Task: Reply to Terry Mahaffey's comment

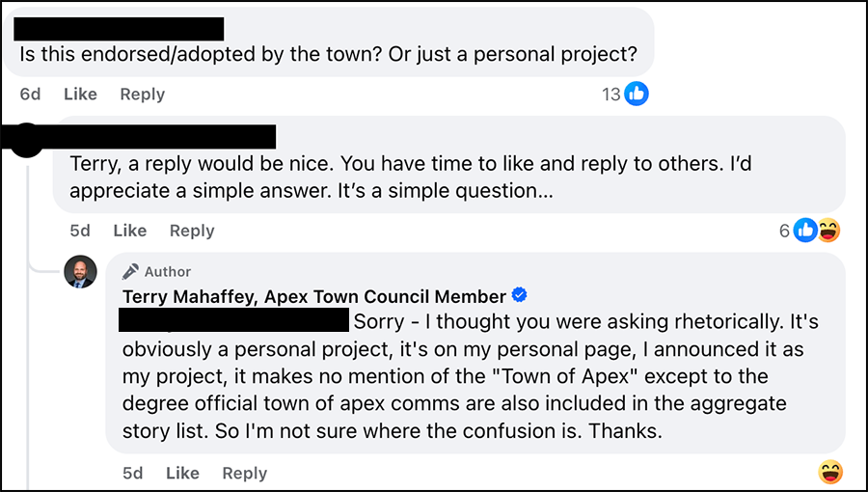Action: click(244, 473)
